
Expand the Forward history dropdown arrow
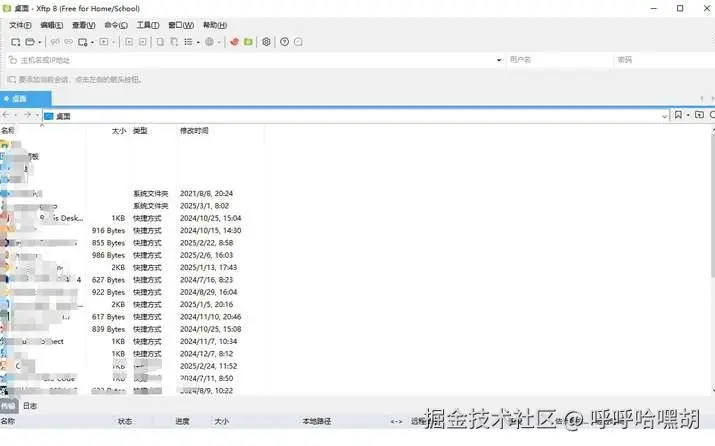pos(37,115)
